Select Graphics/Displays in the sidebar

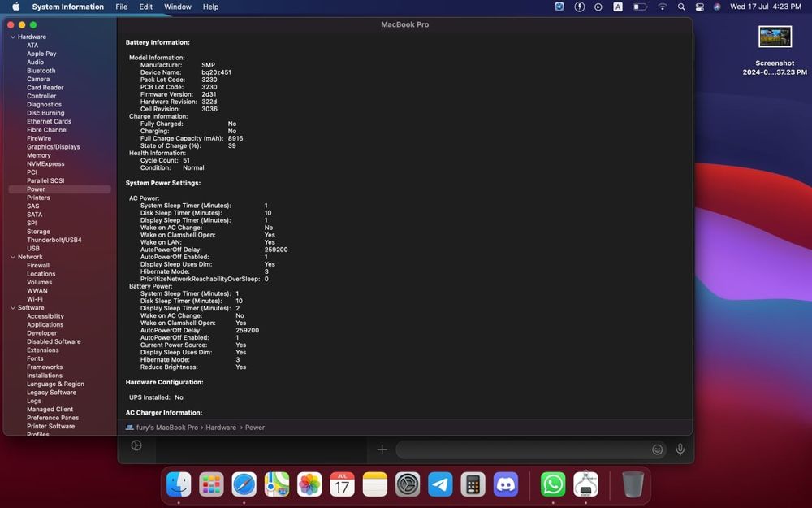(54, 146)
